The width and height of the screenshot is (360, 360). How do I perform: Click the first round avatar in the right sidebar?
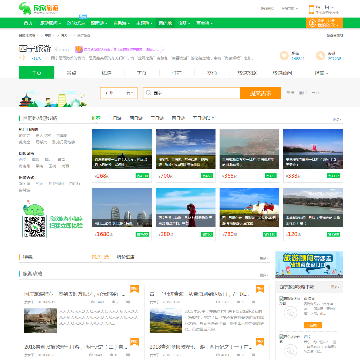click(x=290, y=313)
